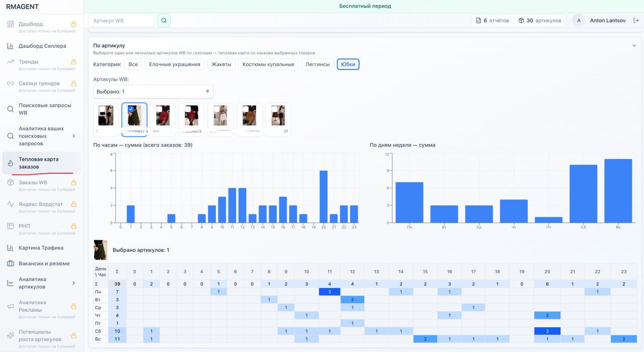Select the Юбки category
The width and height of the screenshot is (644, 352).
coord(348,64)
